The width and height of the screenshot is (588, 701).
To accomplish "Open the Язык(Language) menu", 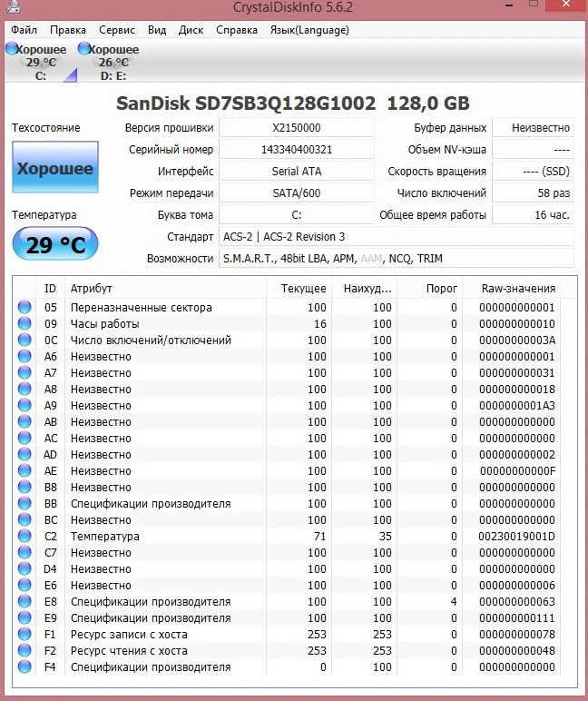I will click(309, 30).
